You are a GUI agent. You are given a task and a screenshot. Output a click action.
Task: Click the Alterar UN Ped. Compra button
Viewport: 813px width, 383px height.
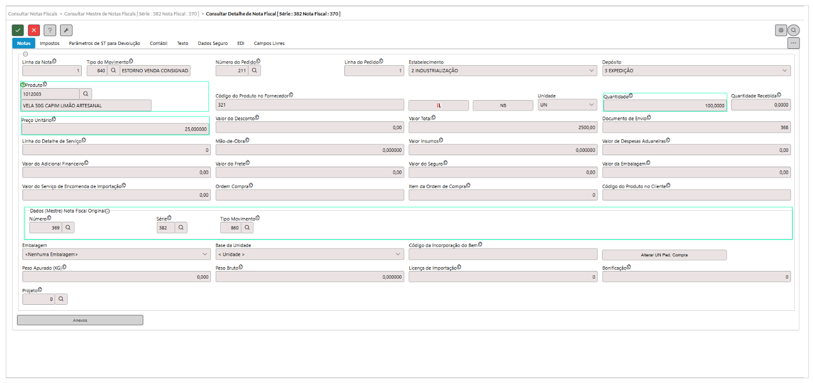(x=664, y=255)
